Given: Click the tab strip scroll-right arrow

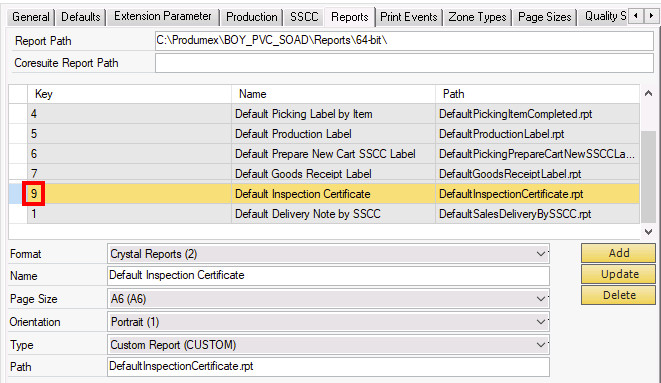Looking at the screenshot, I should (x=651, y=16).
